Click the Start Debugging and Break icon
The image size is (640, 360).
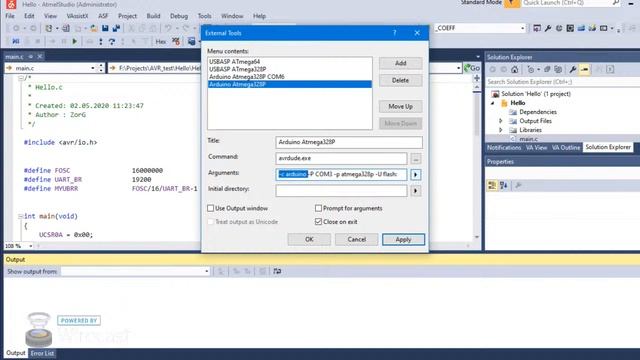(16, 41)
